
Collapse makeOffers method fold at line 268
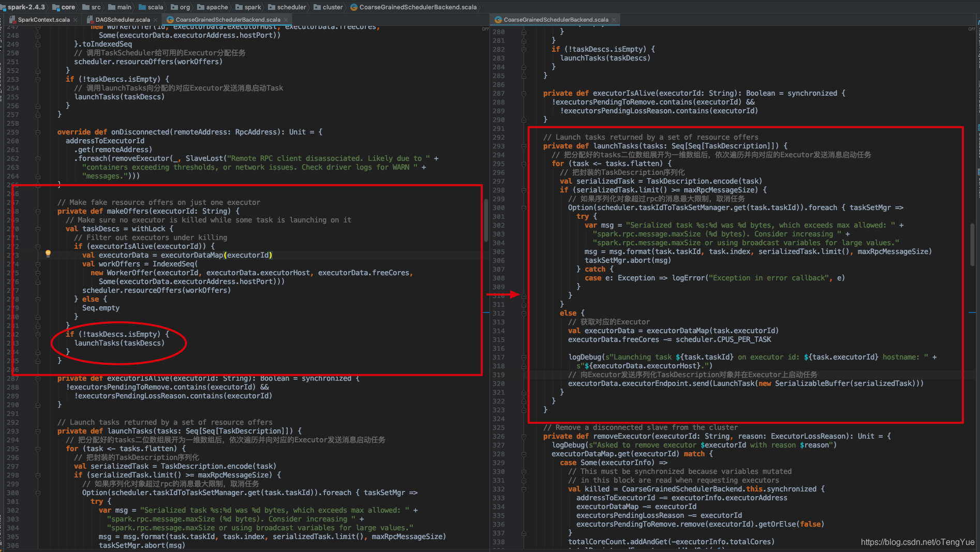coord(38,211)
